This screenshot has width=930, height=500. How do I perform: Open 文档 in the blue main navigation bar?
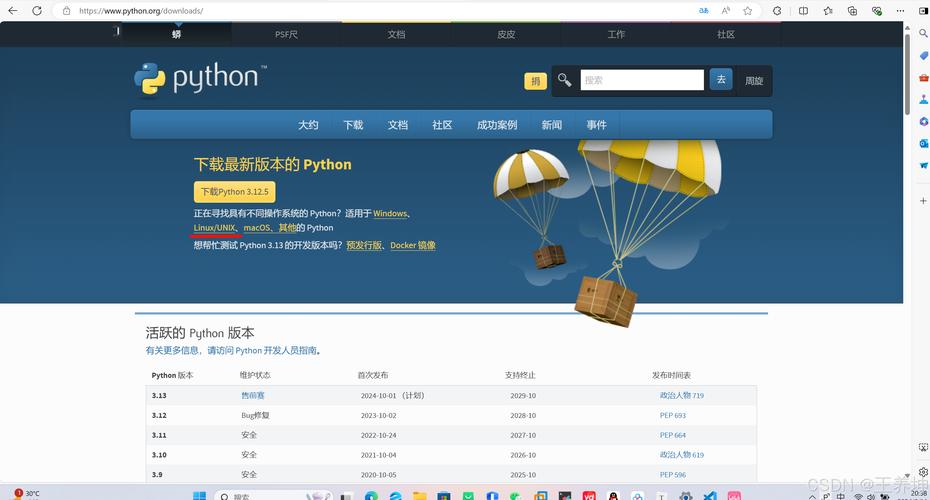pos(397,125)
